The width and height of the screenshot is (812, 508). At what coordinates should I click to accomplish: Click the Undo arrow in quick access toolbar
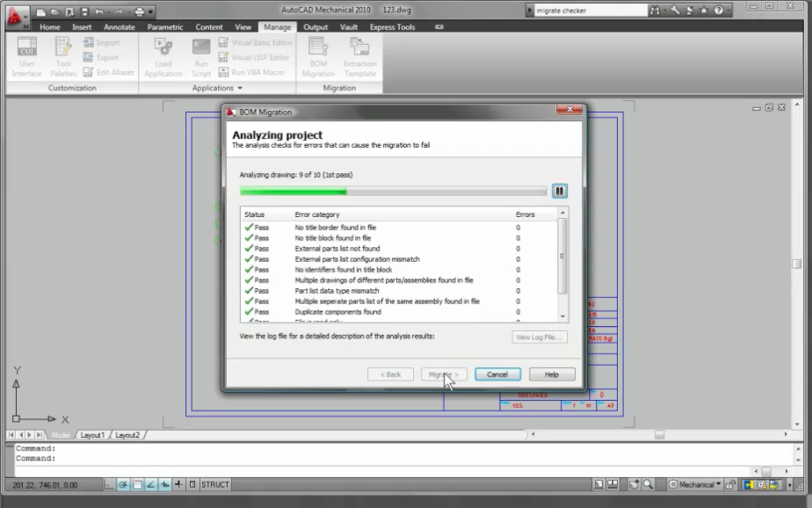coord(99,11)
